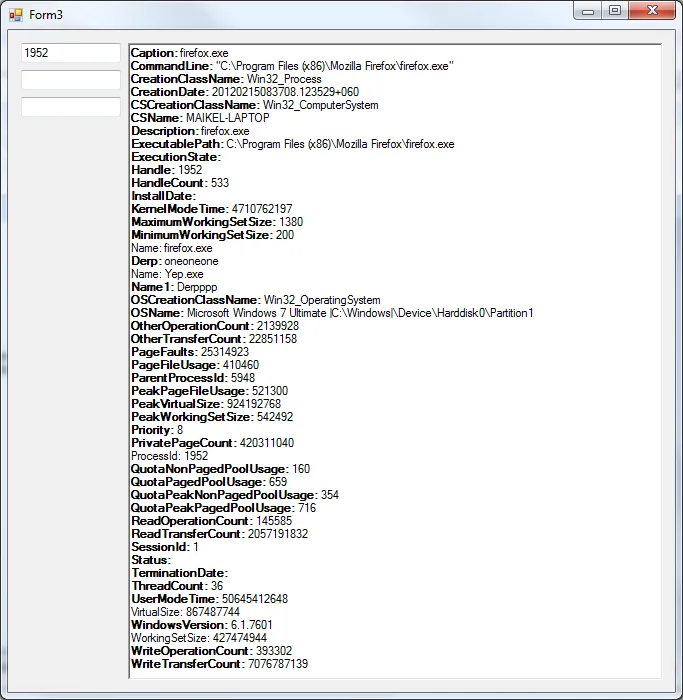This screenshot has width=683, height=700.
Task: Click the 'KernelModeTime: 4710762197' line
Action: click(x=212, y=209)
